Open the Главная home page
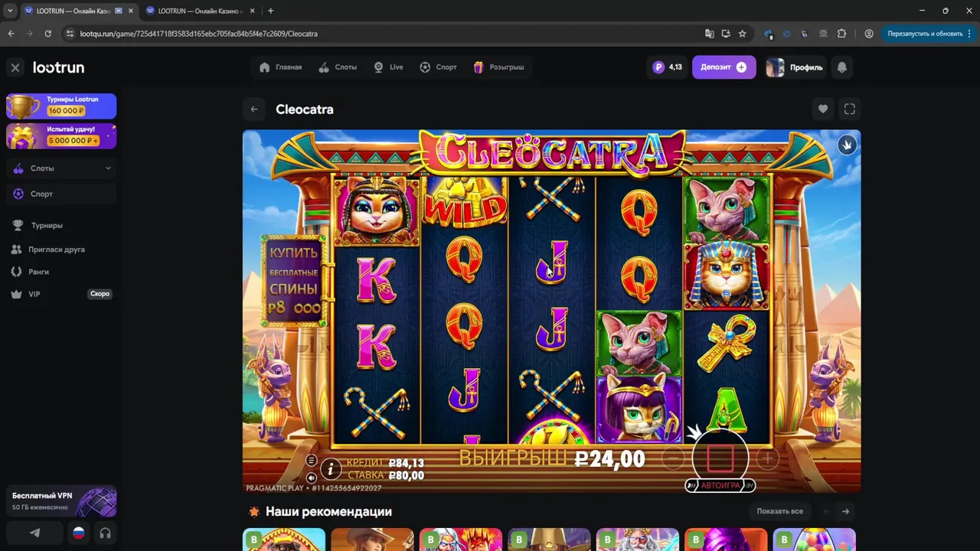Viewport: 980px width, 551px height. (x=280, y=67)
